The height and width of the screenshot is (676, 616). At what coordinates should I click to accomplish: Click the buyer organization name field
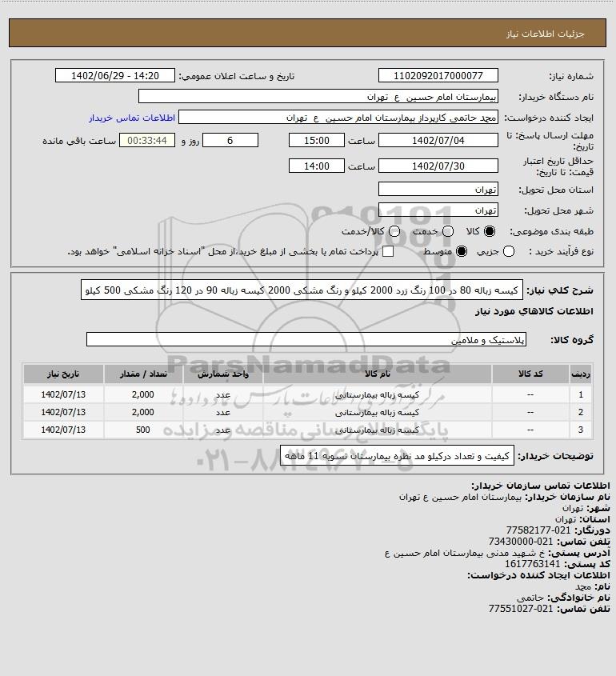tap(318, 97)
